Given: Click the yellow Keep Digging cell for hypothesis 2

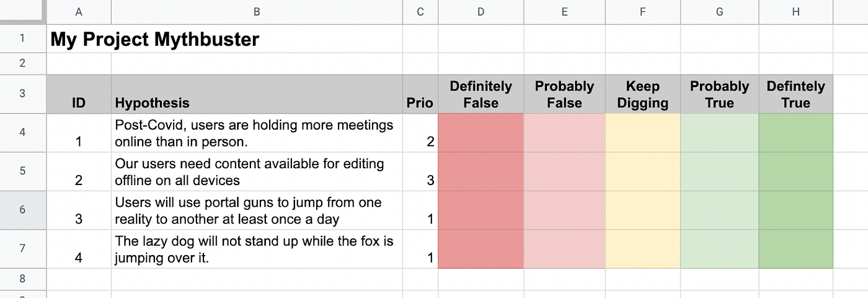Looking at the screenshot, I should (642, 172).
